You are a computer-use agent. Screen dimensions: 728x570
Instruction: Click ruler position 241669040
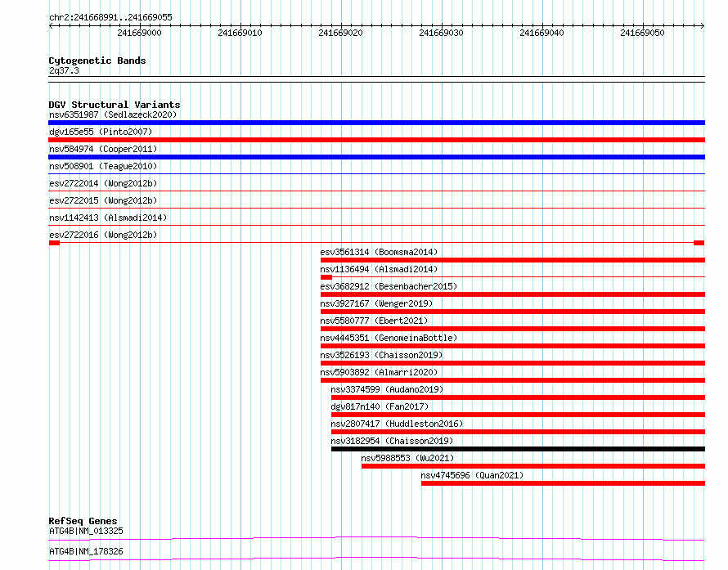click(542, 33)
